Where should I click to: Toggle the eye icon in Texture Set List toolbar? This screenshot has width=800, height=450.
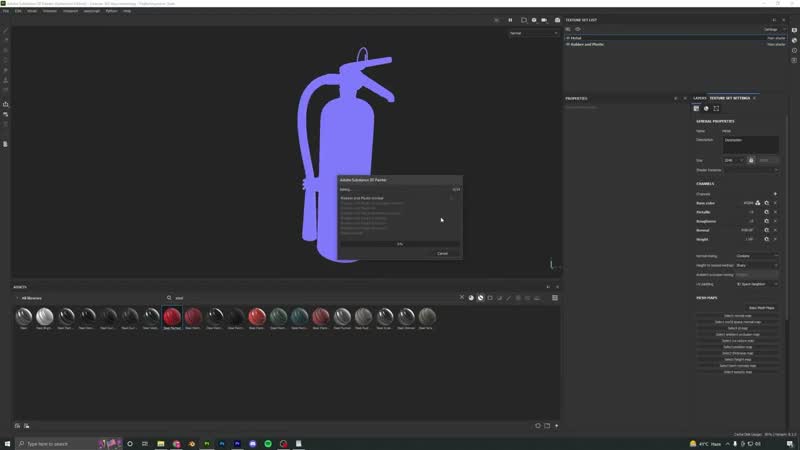click(x=578, y=29)
